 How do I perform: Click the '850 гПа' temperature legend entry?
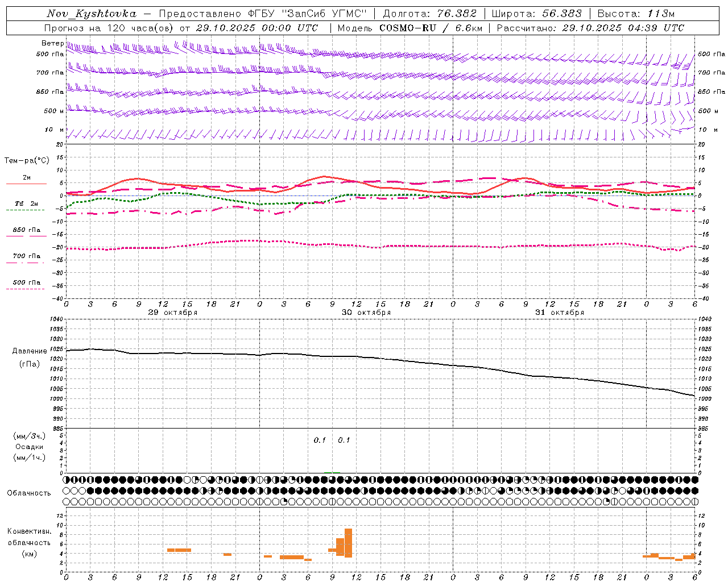click(x=26, y=230)
